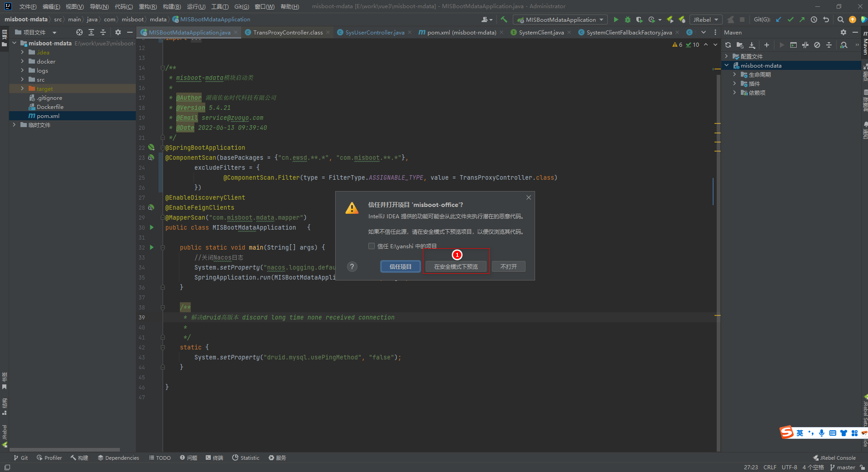Push commits with the Git push arrow

(802, 20)
